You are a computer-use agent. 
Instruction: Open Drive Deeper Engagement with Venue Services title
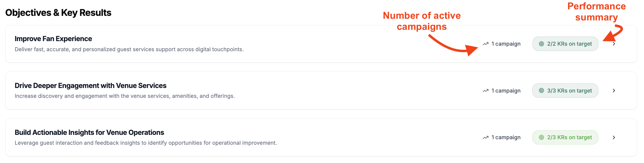pyautogui.click(x=91, y=86)
